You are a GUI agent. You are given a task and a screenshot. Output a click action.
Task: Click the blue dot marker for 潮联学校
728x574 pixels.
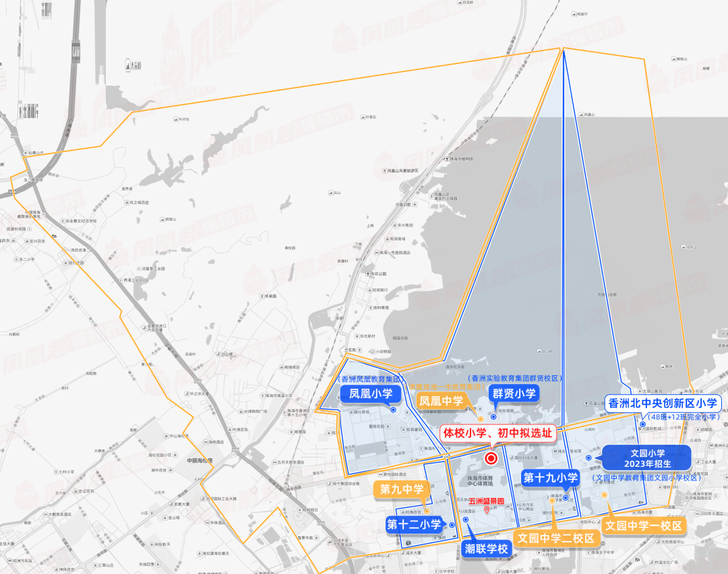point(466,519)
